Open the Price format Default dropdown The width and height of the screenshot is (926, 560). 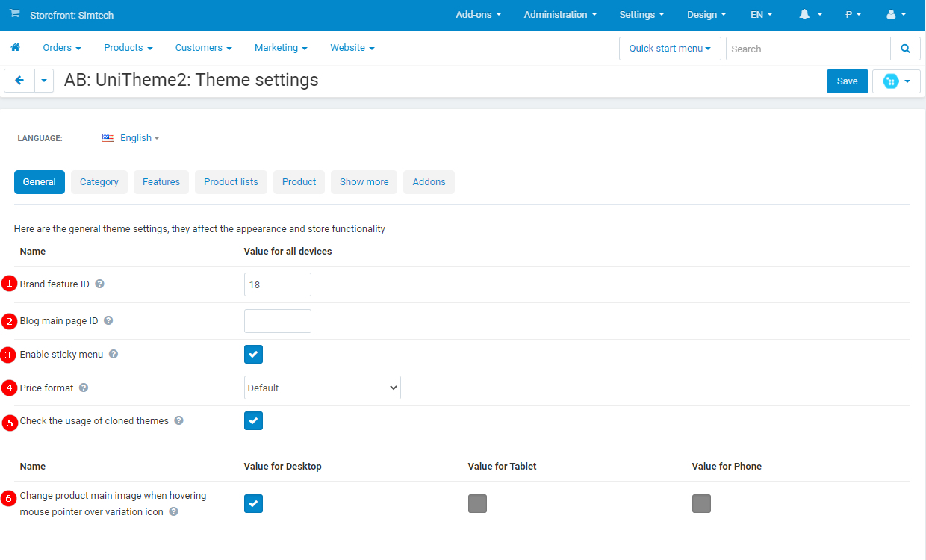323,388
